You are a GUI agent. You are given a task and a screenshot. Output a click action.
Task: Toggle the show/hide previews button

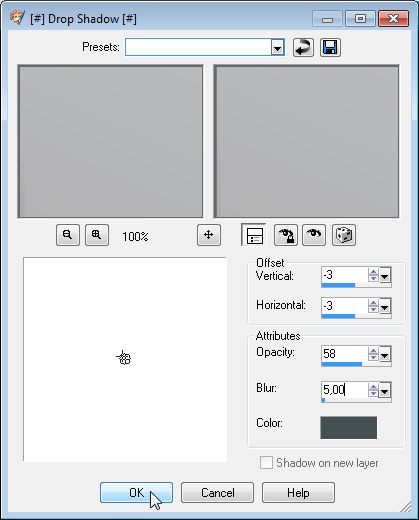tap(254, 235)
